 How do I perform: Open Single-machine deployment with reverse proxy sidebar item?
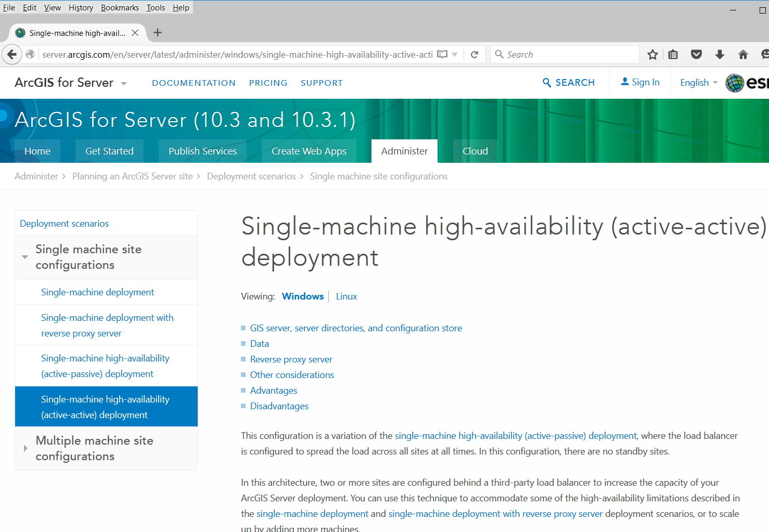pos(107,326)
